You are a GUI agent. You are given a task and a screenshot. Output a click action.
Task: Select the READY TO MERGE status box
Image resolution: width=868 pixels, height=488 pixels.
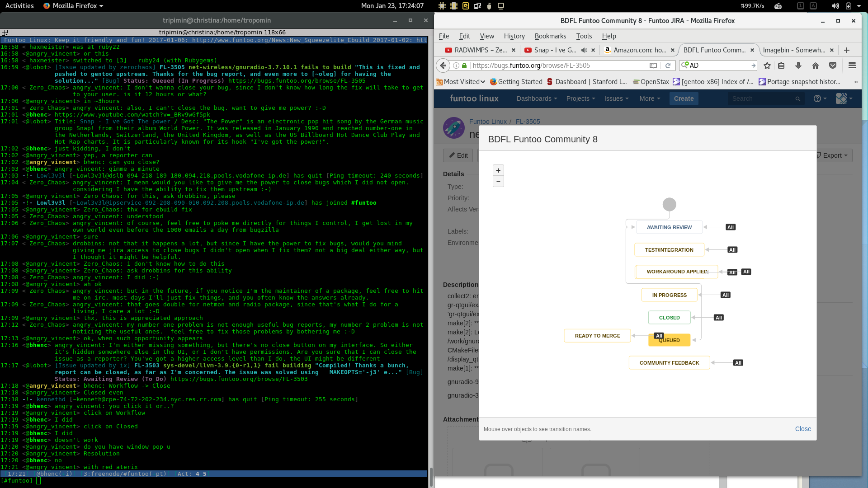tap(597, 336)
